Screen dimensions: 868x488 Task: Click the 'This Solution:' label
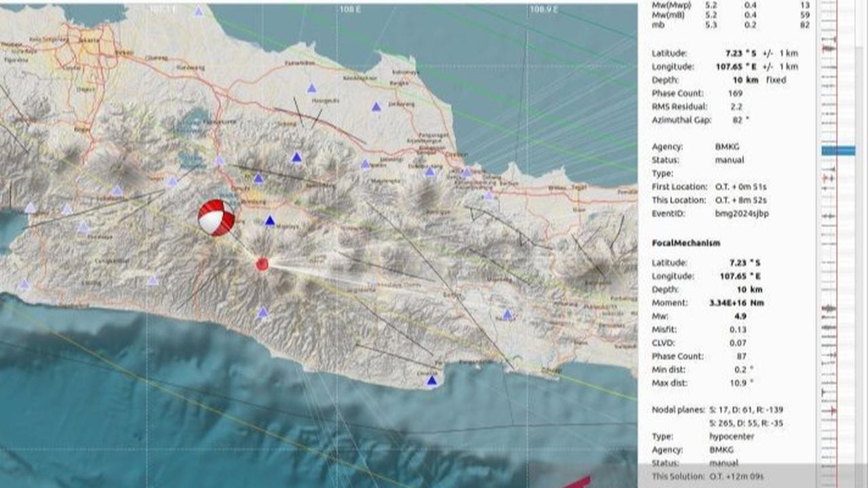tap(677, 476)
